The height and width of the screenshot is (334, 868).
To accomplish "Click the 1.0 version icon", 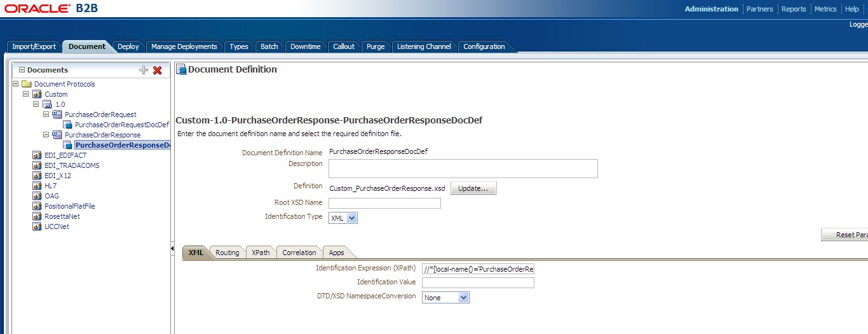I will (x=47, y=104).
